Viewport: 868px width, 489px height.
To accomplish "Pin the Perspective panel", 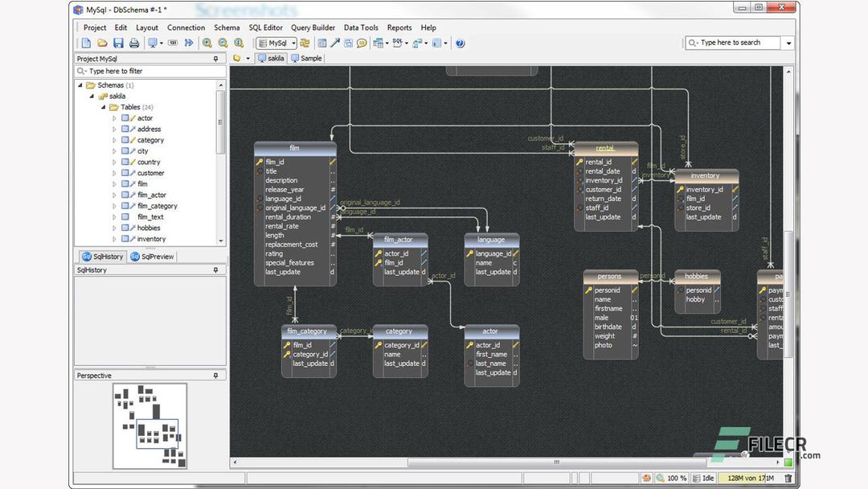I will pos(215,376).
